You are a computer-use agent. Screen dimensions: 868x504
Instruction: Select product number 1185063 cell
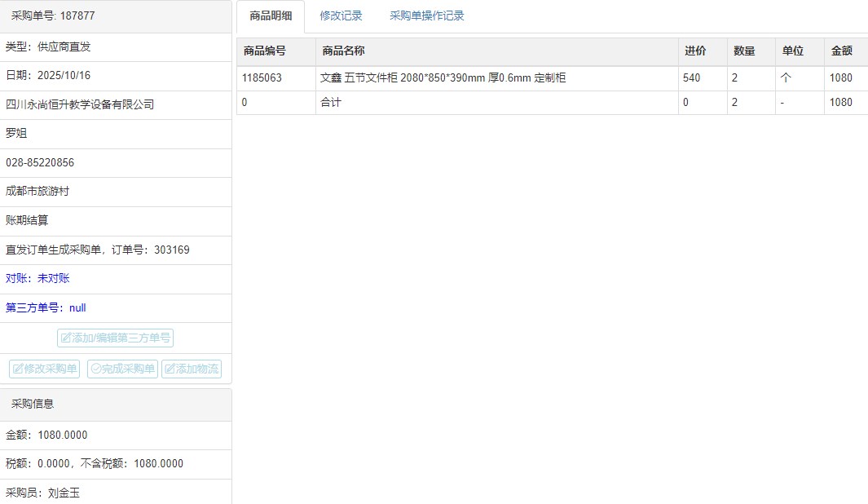(x=262, y=78)
